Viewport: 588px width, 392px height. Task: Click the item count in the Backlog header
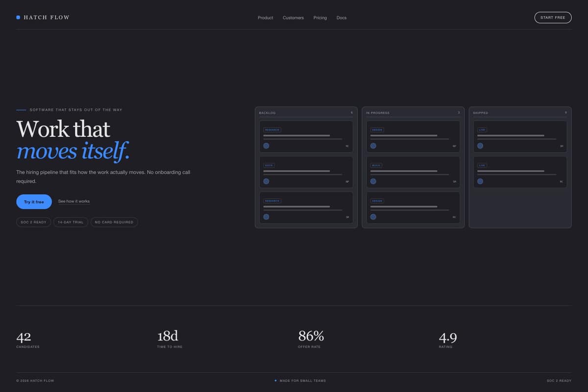click(351, 113)
